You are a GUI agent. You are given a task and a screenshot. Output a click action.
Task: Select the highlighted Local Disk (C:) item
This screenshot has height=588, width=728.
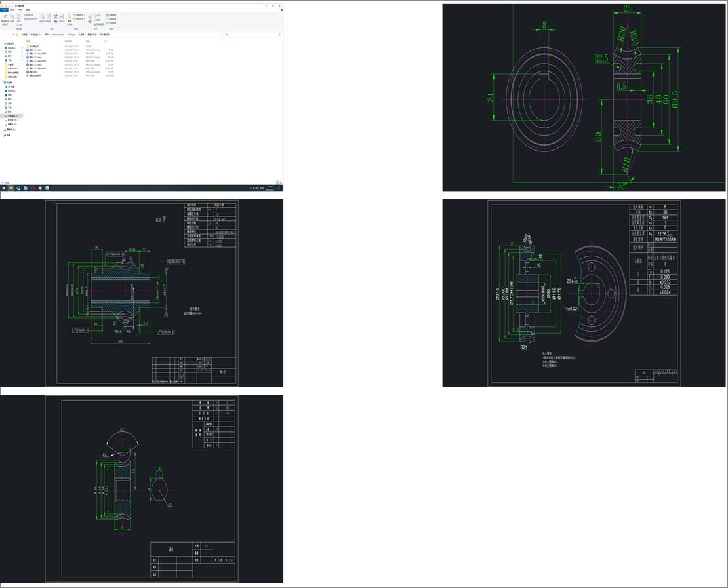tap(12, 116)
